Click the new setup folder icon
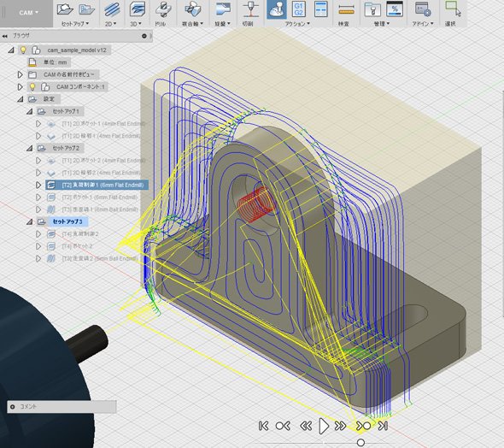 click(x=65, y=9)
